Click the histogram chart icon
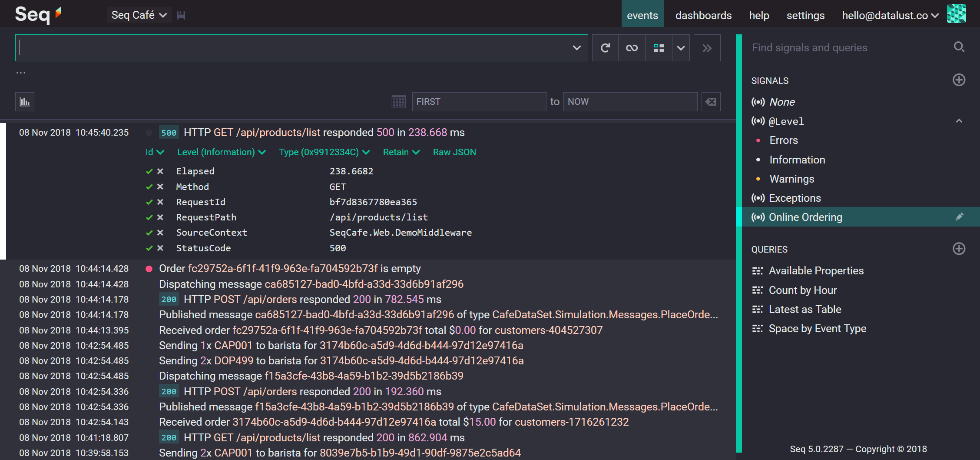Image resolution: width=980 pixels, height=460 pixels. [25, 102]
